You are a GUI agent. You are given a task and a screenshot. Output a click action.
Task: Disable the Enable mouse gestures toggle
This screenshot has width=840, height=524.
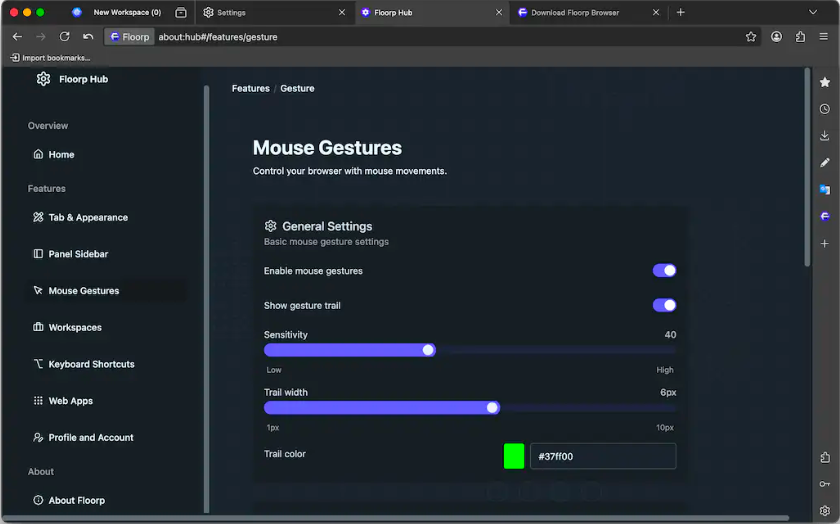tap(664, 271)
